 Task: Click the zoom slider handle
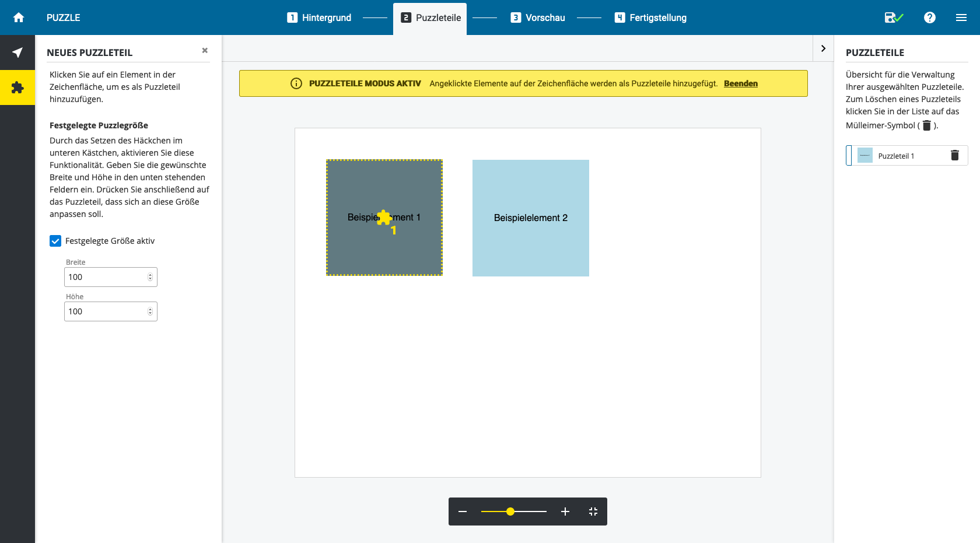pyautogui.click(x=510, y=512)
